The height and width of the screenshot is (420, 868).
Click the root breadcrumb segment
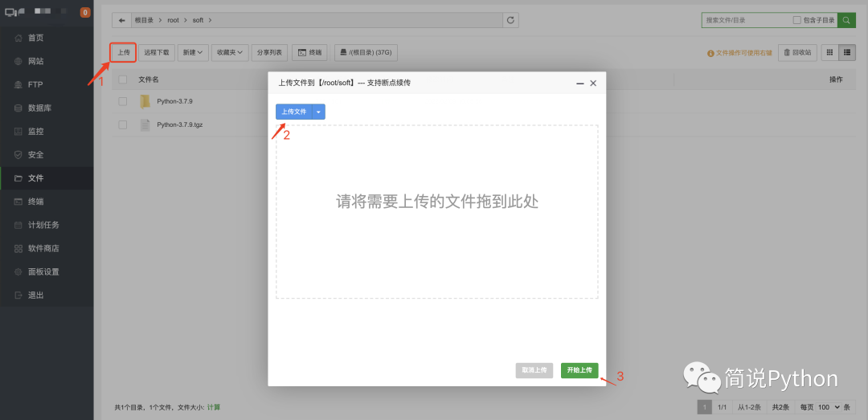coord(174,20)
